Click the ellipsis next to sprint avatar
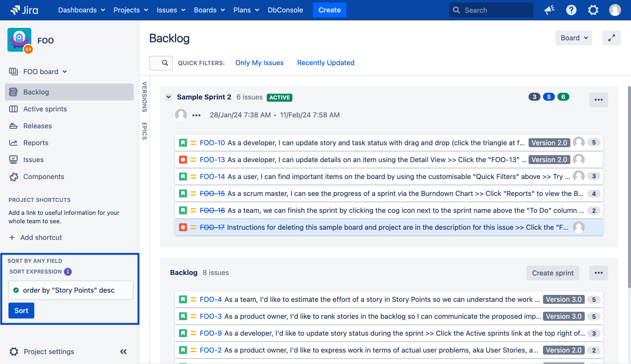Image resolution: width=631 pixels, height=364 pixels. (196, 115)
